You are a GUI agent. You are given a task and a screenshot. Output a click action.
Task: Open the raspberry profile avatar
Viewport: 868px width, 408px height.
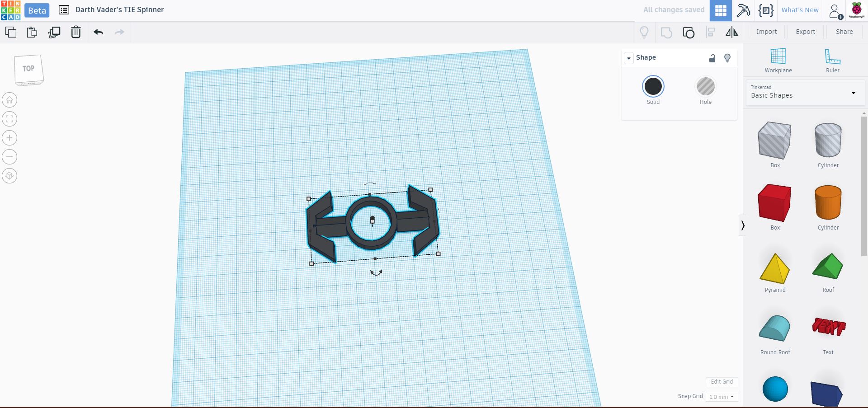(x=857, y=10)
